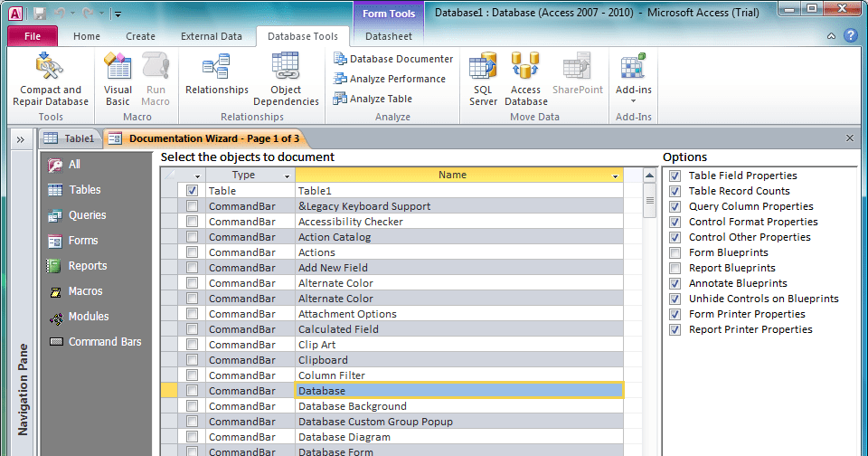Switch to Table1 document tab
The width and height of the screenshot is (868, 456).
(x=71, y=138)
